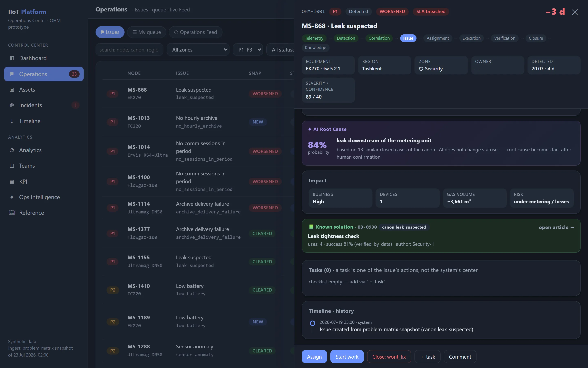Select the MS-1288 Sensor anomaly row

click(x=198, y=350)
